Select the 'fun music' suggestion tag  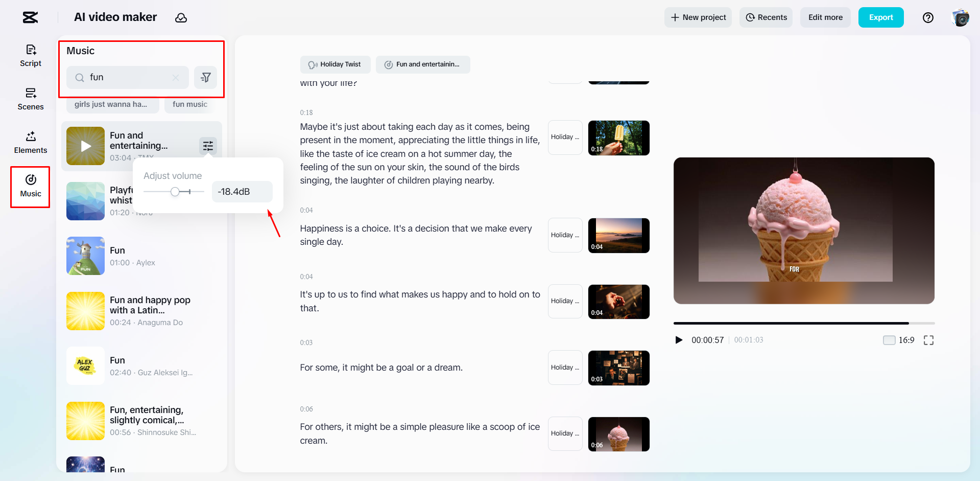[189, 104]
